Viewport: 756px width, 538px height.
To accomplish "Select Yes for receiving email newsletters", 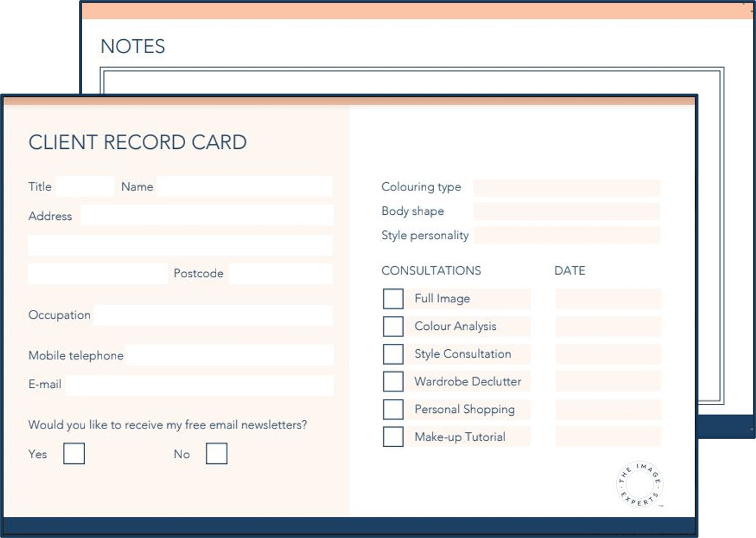I will [74, 454].
